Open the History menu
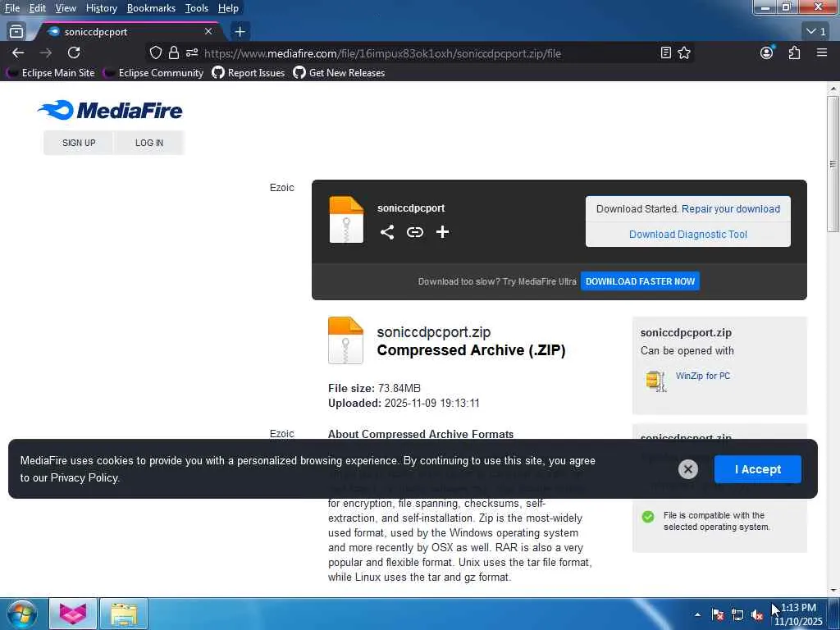 [x=102, y=8]
